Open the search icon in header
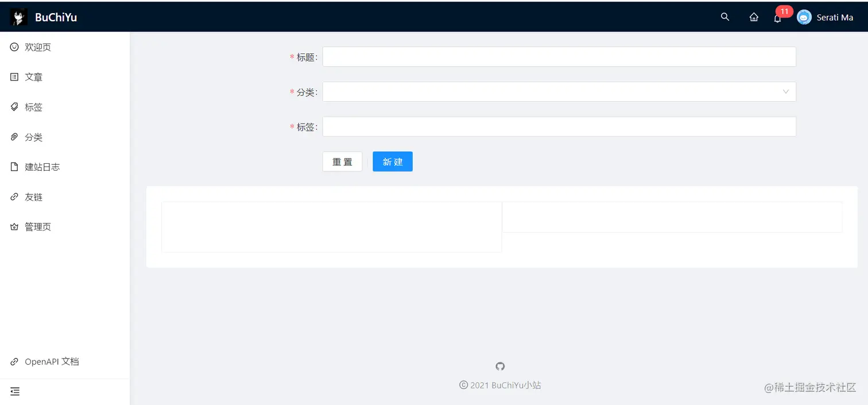 tap(725, 17)
